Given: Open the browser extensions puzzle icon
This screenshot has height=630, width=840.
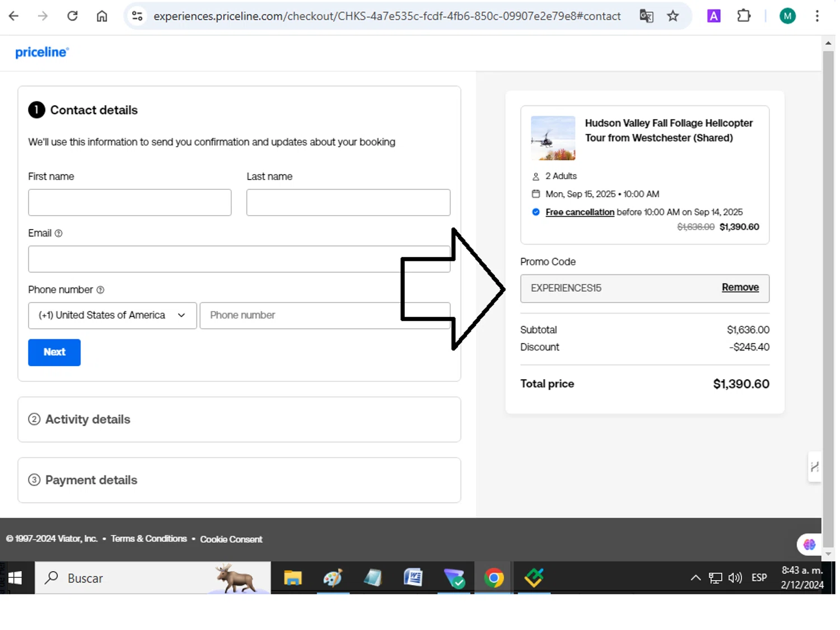Looking at the screenshot, I should click(x=744, y=16).
